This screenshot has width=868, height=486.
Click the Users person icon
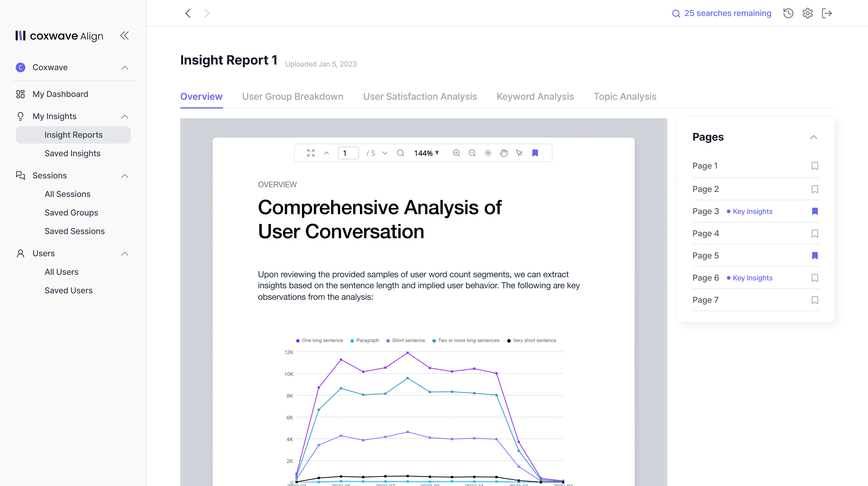pyautogui.click(x=21, y=253)
